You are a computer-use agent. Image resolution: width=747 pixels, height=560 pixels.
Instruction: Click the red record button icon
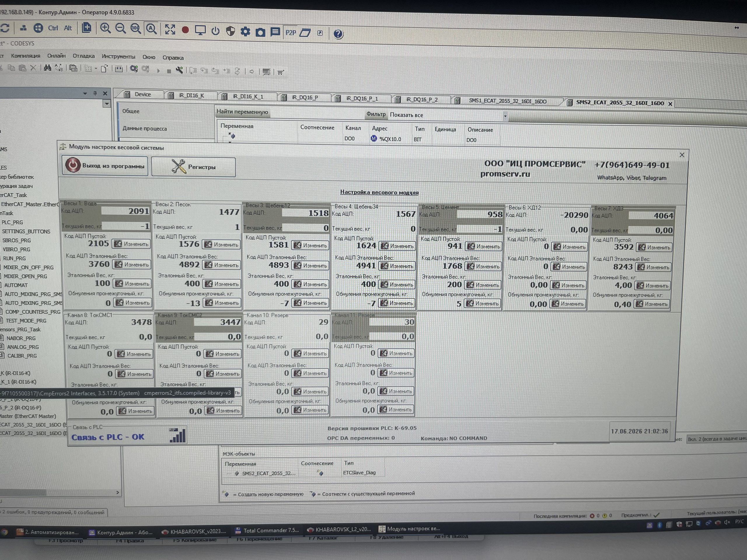click(x=185, y=30)
